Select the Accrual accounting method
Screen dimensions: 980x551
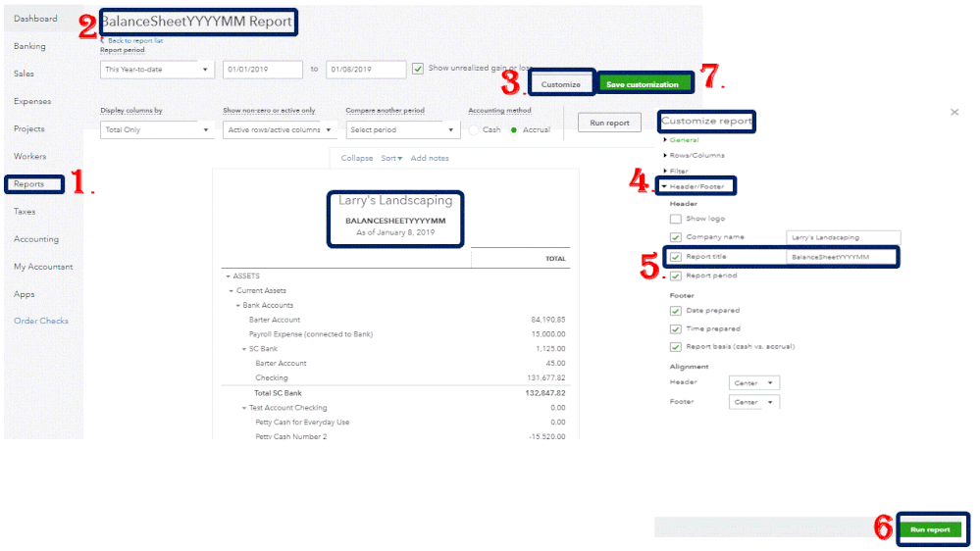[514, 130]
